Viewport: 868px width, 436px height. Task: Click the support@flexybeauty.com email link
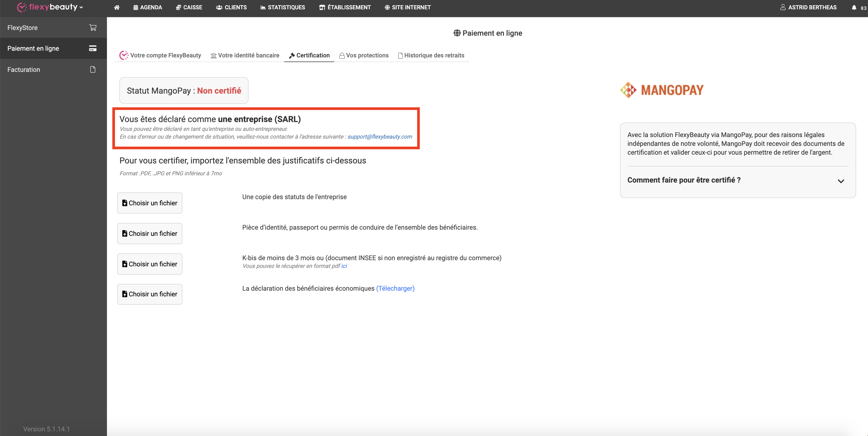(x=380, y=137)
